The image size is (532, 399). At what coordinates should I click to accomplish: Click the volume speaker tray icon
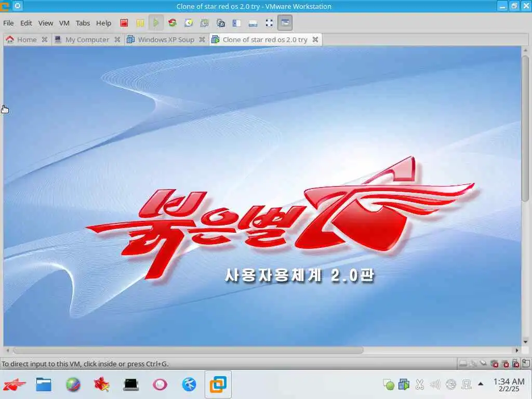(435, 384)
